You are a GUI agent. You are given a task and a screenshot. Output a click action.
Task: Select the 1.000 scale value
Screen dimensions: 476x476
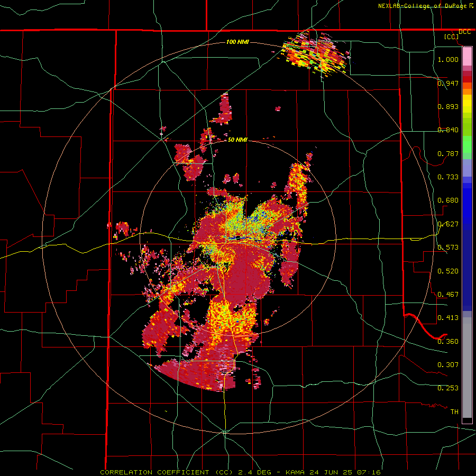pyautogui.click(x=448, y=59)
